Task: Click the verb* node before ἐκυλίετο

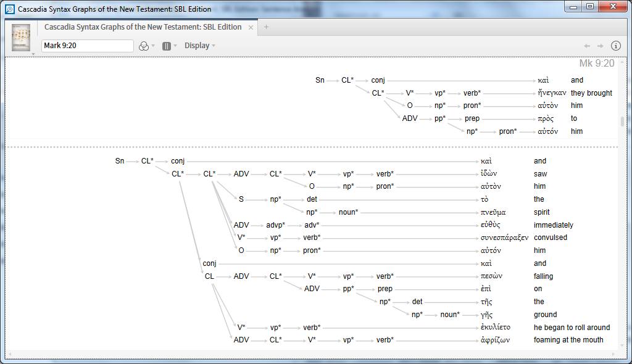Action: 312,328
